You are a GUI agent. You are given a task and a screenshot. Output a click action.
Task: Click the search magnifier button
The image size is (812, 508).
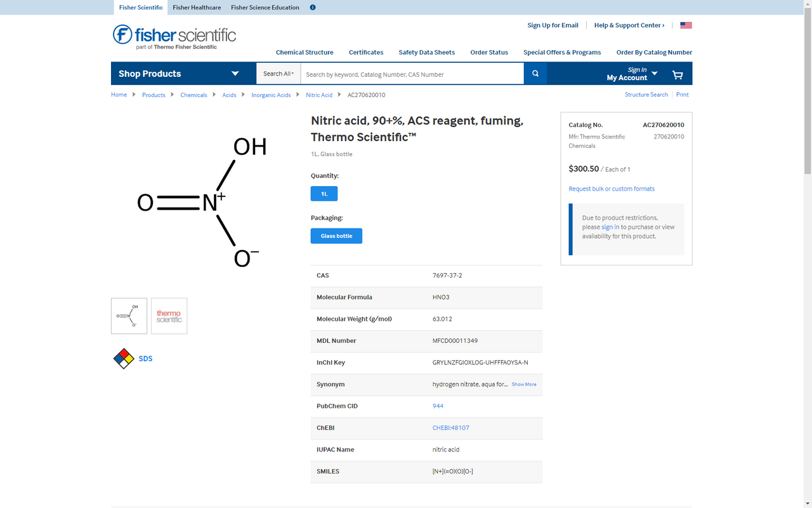535,74
